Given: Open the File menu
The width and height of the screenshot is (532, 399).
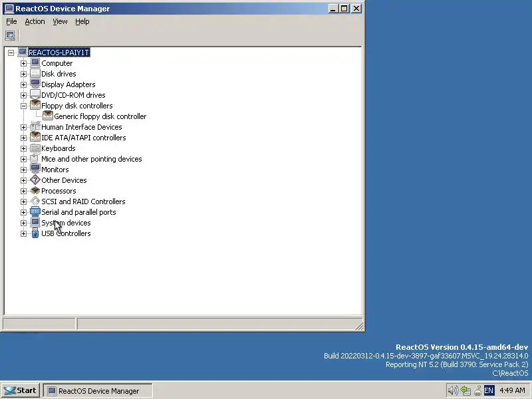Looking at the screenshot, I should [x=11, y=21].
